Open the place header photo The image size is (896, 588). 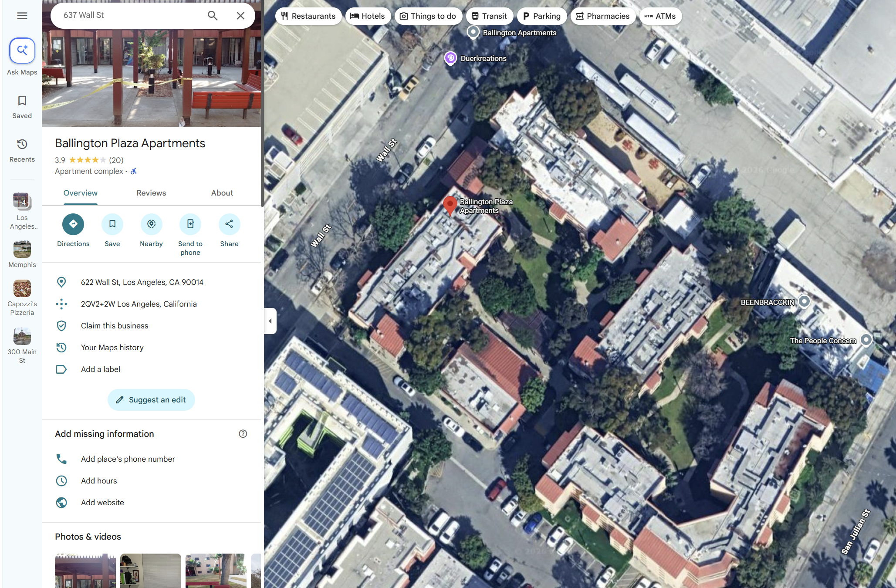tap(151, 78)
